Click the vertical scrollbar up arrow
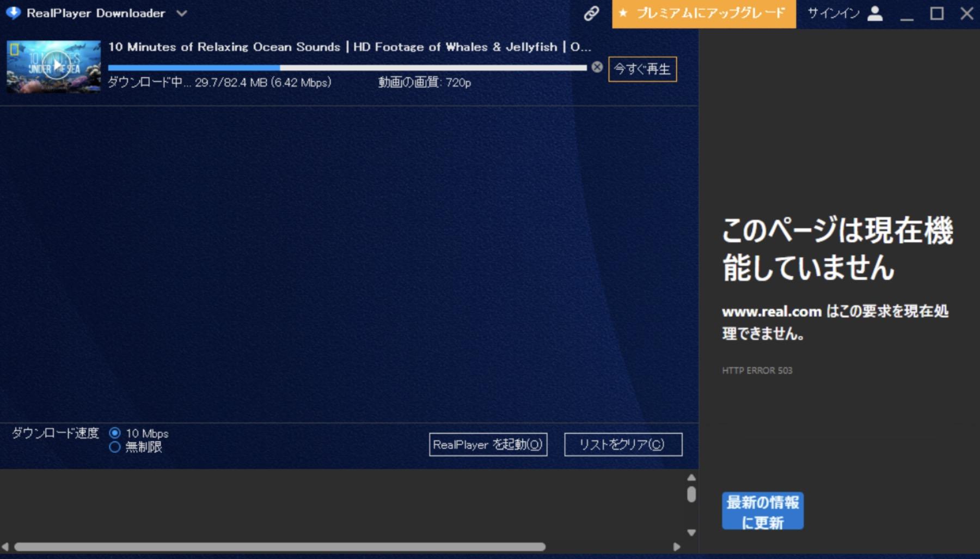The image size is (980, 559). [691, 478]
